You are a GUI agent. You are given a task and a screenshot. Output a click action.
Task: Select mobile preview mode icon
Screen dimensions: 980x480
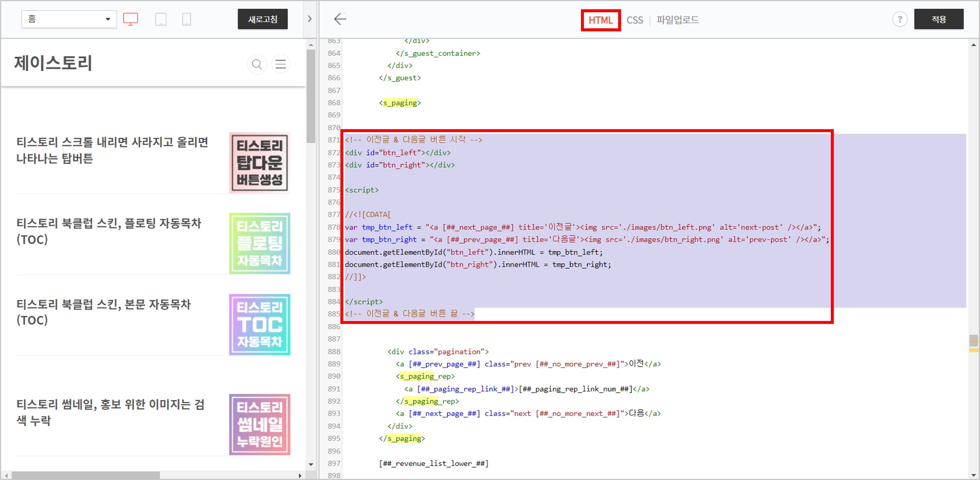click(186, 19)
